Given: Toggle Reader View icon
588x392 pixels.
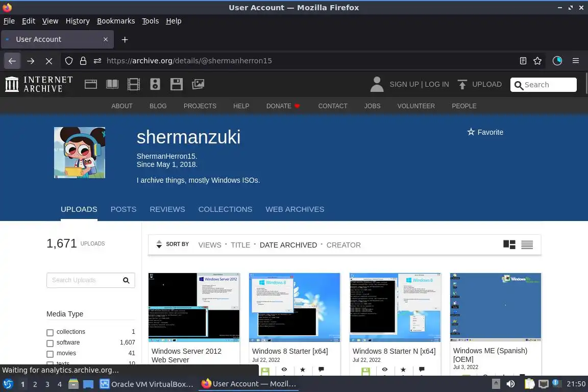Looking at the screenshot, I should [523, 61].
